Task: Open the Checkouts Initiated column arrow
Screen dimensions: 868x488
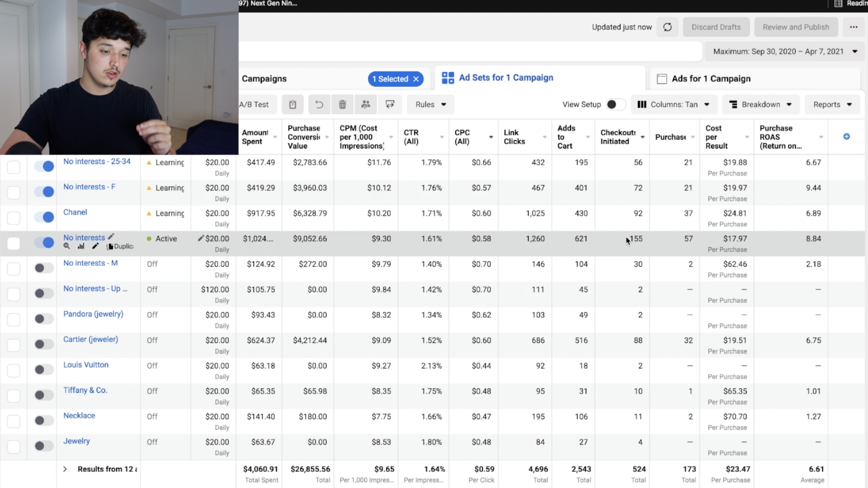Action: [x=642, y=137]
